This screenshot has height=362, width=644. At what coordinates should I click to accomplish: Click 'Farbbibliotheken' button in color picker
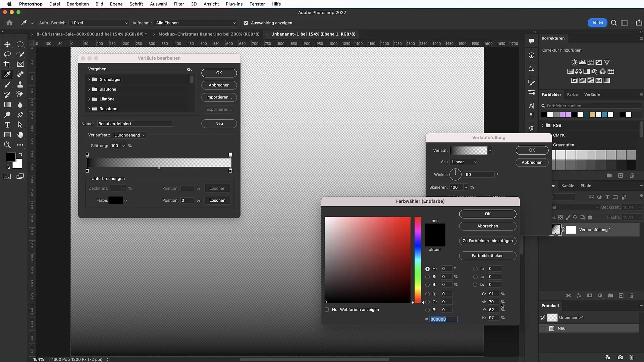487,255
